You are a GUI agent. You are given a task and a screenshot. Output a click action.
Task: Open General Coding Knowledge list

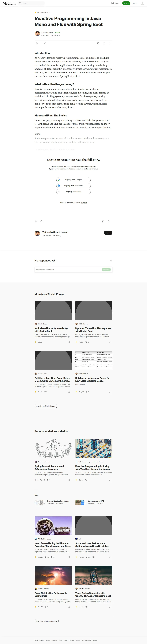[x=58, y=501]
